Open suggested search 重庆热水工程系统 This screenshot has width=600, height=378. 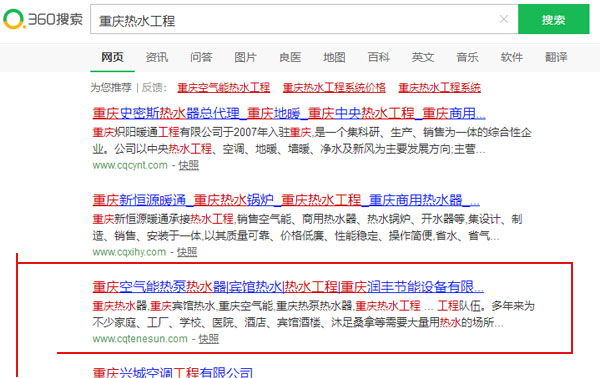tap(439, 88)
